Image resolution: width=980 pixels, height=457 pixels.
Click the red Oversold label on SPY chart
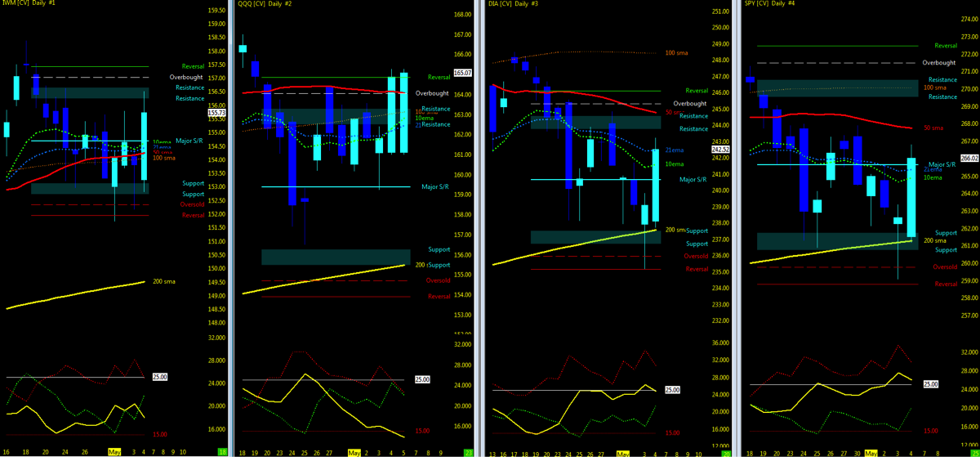(945, 267)
